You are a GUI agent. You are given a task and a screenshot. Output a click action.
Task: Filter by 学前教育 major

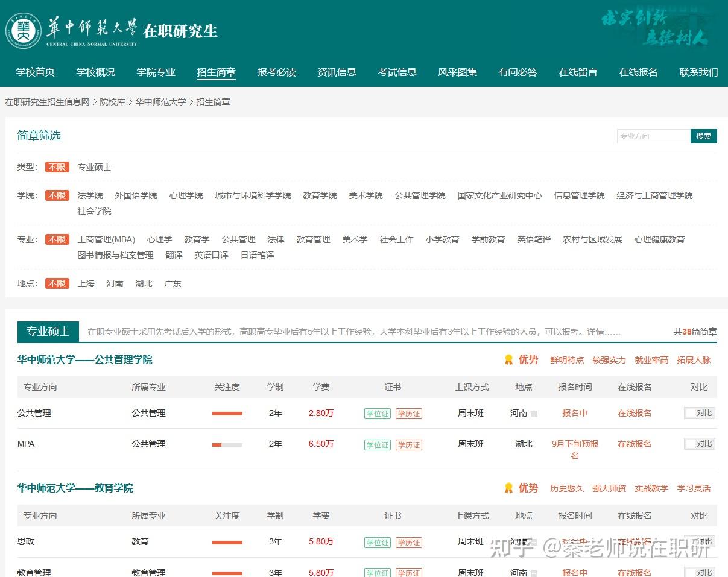(x=489, y=239)
